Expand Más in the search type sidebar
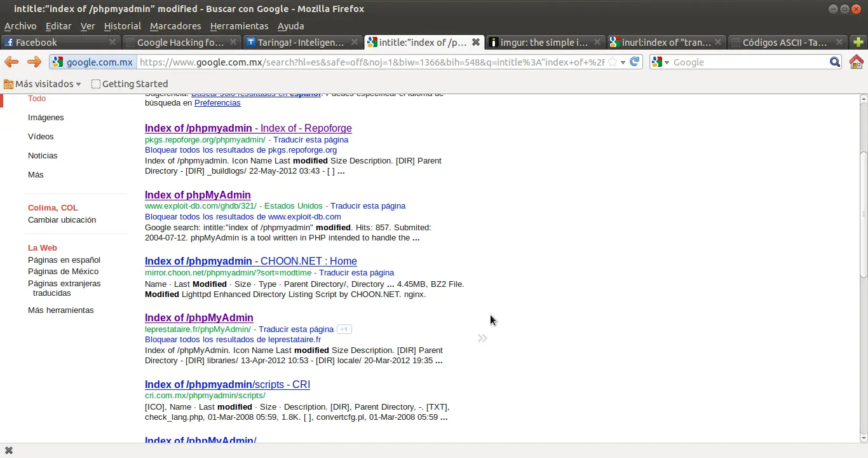This screenshot has width=868, height=458. [36, 174]
